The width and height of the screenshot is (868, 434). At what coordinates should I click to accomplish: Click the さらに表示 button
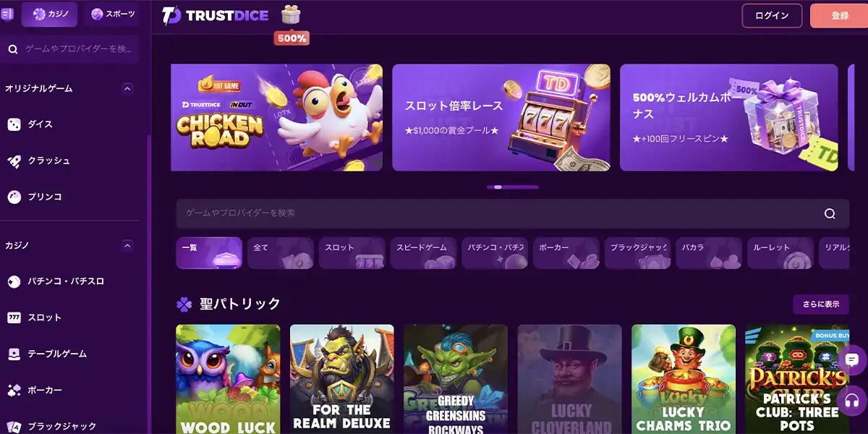[821, 304]
